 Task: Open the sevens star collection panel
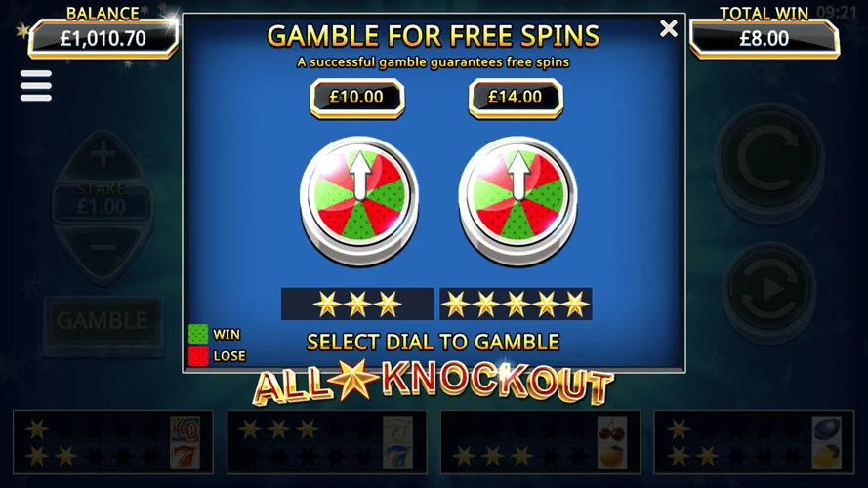(x=327, y=442)
